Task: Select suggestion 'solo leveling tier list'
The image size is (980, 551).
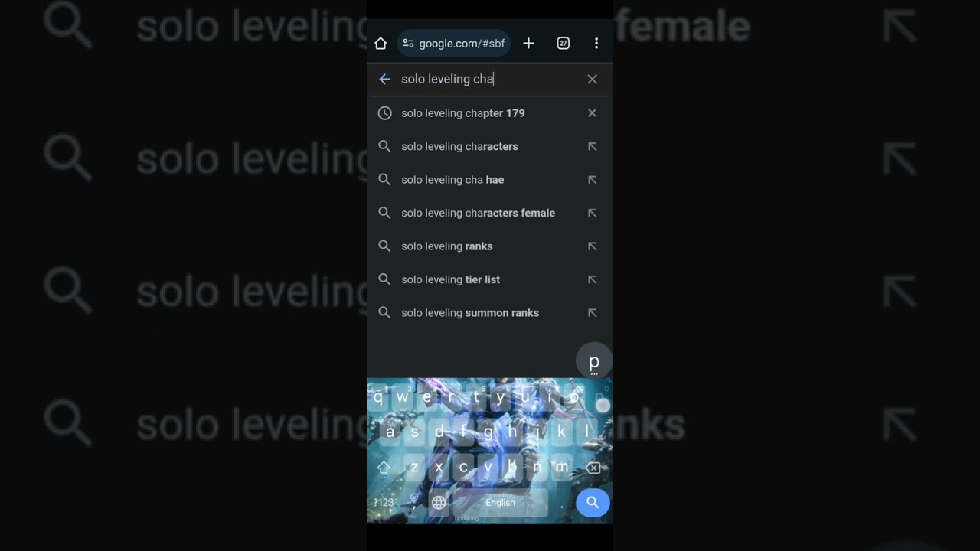Action: (x=450, y=279)
